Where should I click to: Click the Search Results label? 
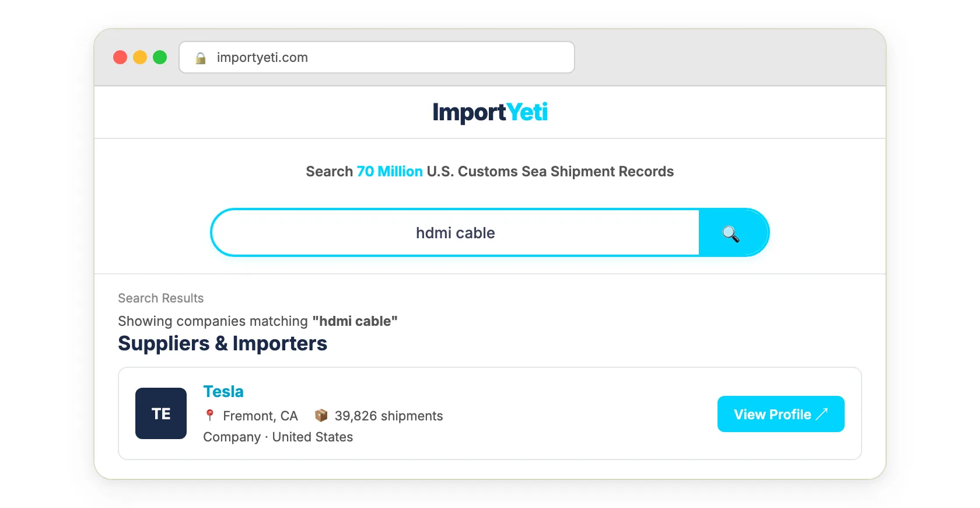pos(160,298)
